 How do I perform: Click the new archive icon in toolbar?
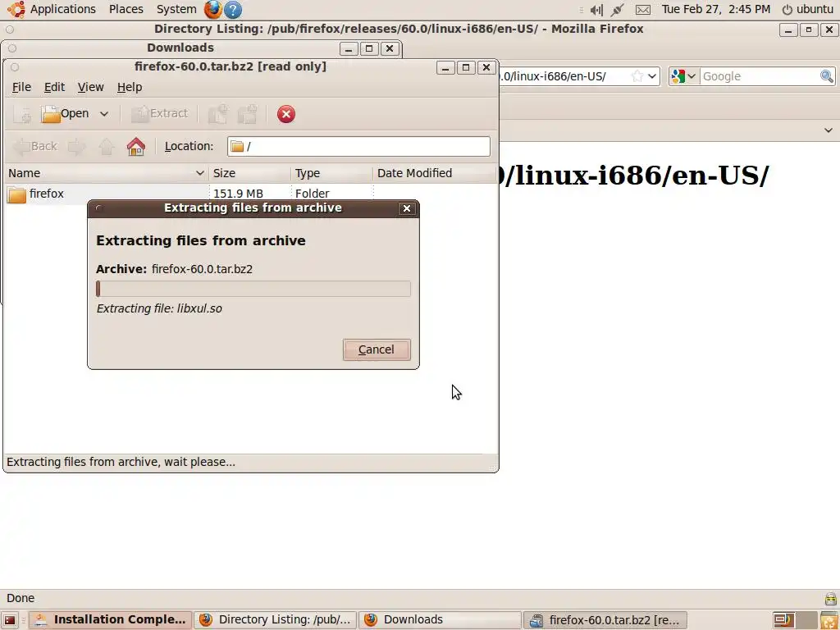(x=22, y=114)
